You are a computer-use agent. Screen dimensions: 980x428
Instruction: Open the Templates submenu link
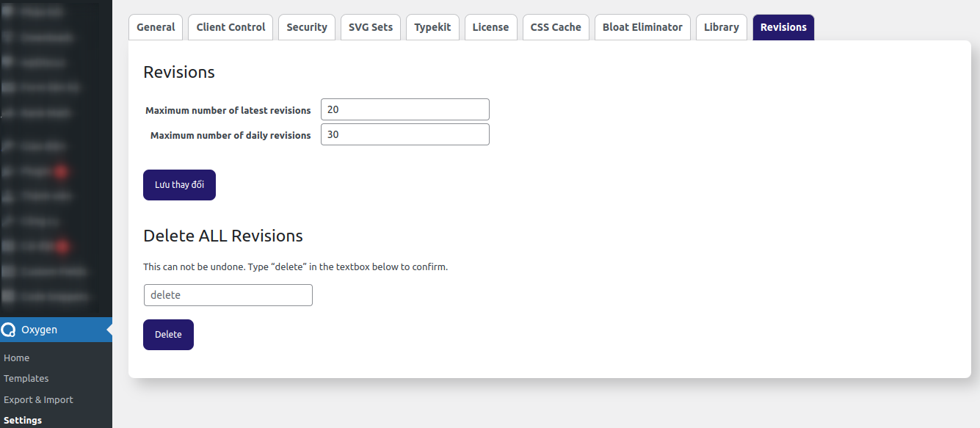click(x=26, y=379)
